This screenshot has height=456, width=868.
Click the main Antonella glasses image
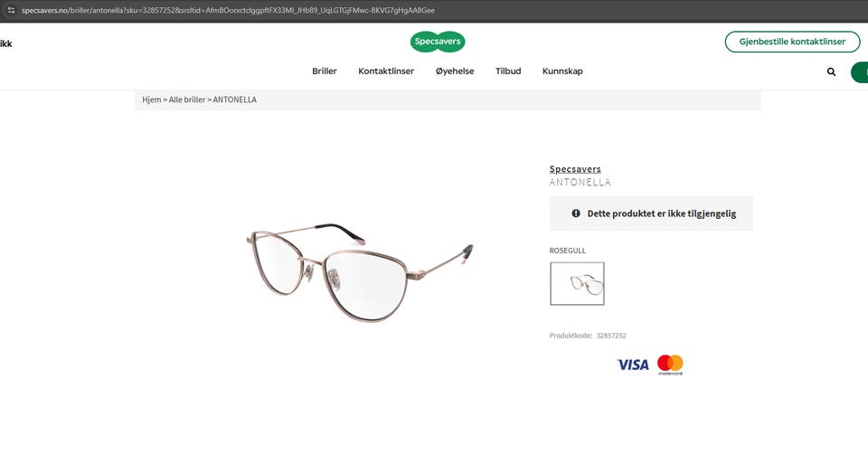pyautogui.click(x=360, y=271)
